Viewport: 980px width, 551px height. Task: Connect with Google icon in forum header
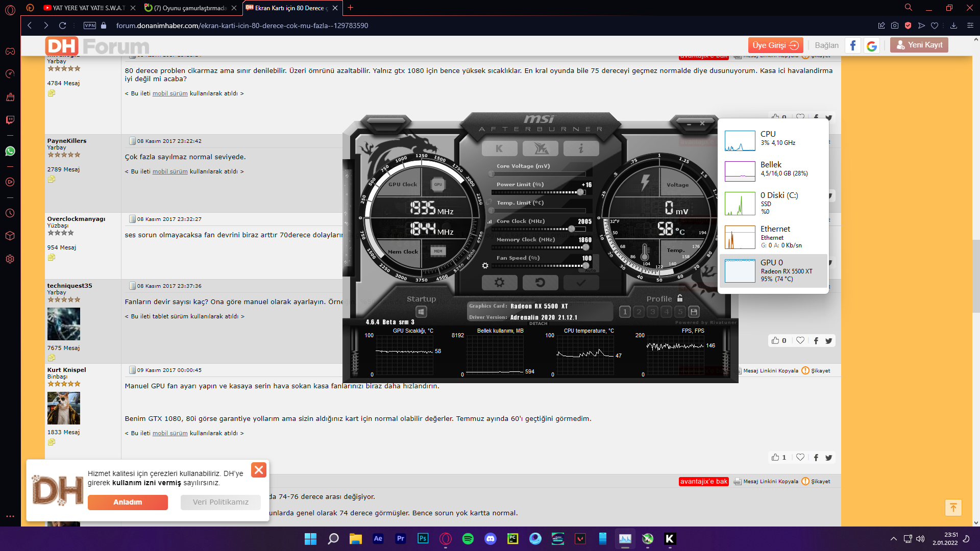(872, 45)
